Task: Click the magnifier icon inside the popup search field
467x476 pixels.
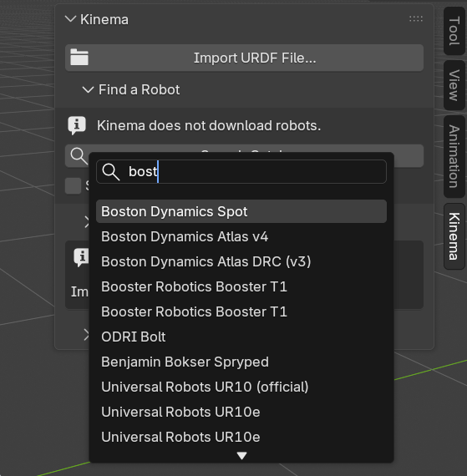Action: (x=111, y=172)
